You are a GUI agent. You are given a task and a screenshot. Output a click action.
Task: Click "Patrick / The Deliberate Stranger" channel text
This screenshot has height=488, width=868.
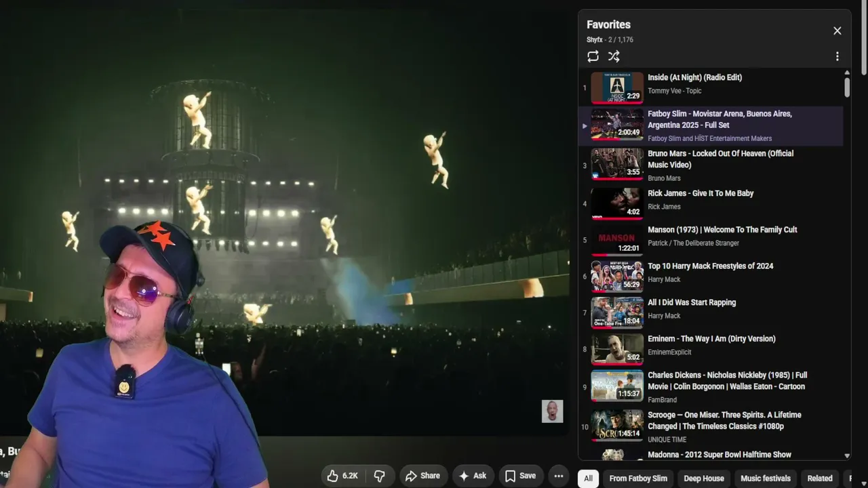point(693,243)
